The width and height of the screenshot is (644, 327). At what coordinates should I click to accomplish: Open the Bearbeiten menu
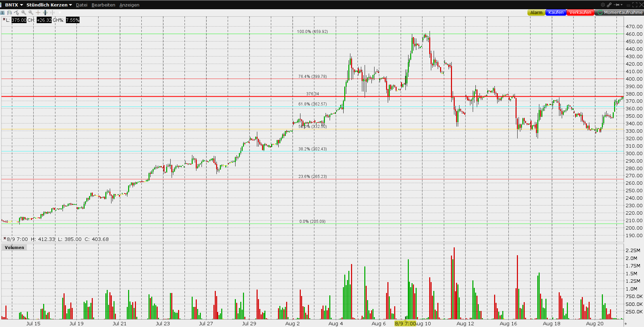point(103,5)
